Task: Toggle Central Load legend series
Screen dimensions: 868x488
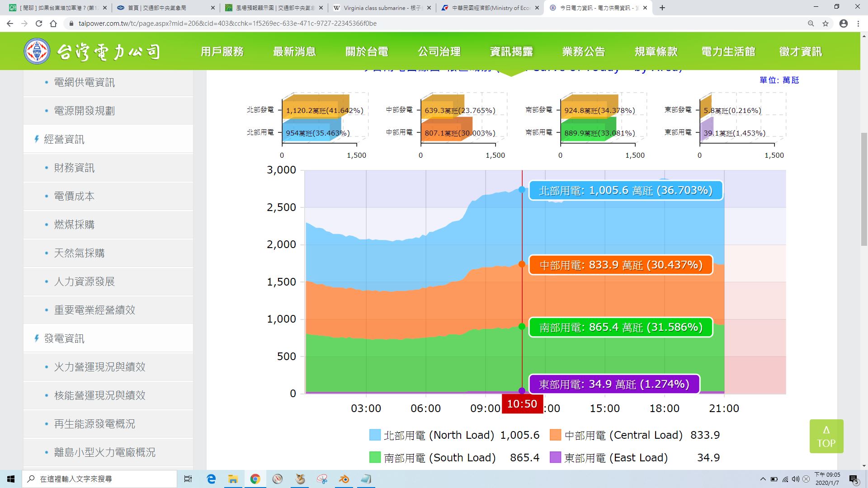Action: click(635, 435)
